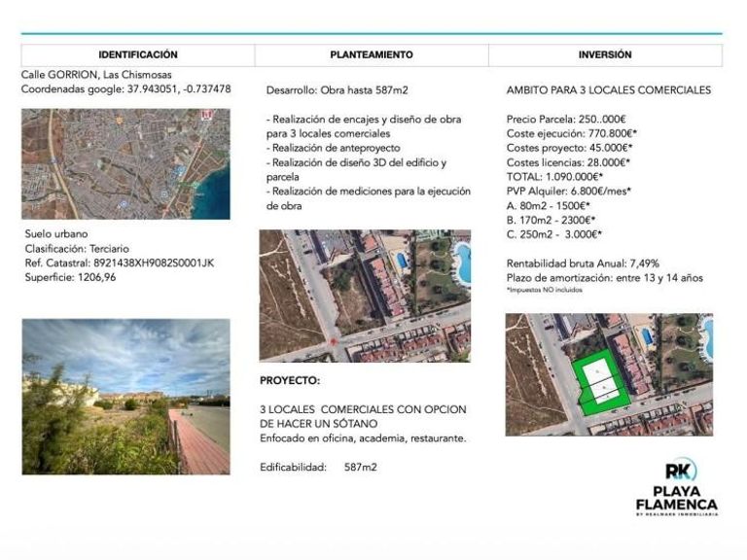Click the Precio Parcela line
This screenshot has width=747, height=560.
(566, 119)
